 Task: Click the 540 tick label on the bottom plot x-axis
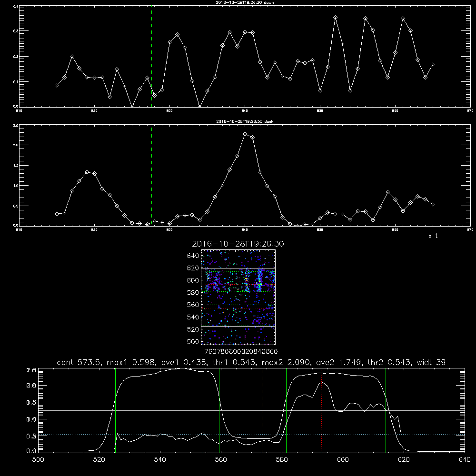(x=160, y=460)
